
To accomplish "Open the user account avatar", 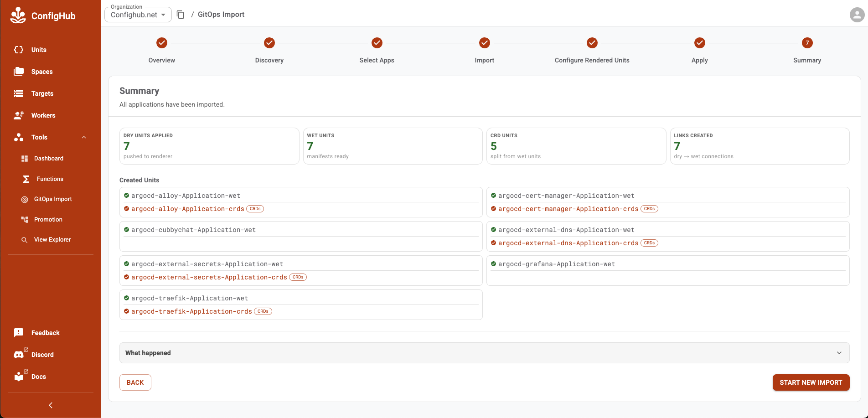I will coord(857,15).
